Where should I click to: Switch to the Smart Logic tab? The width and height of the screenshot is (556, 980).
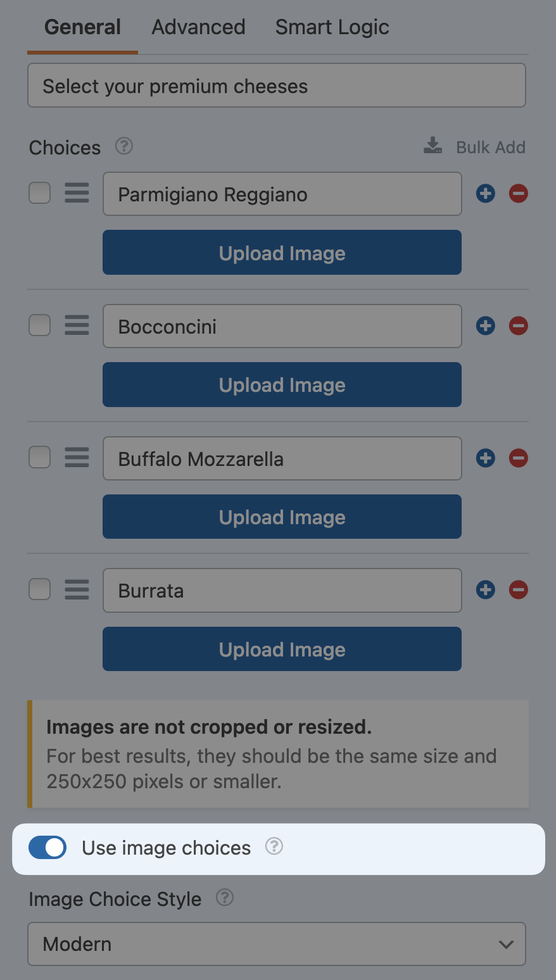(x=332, y=27)
